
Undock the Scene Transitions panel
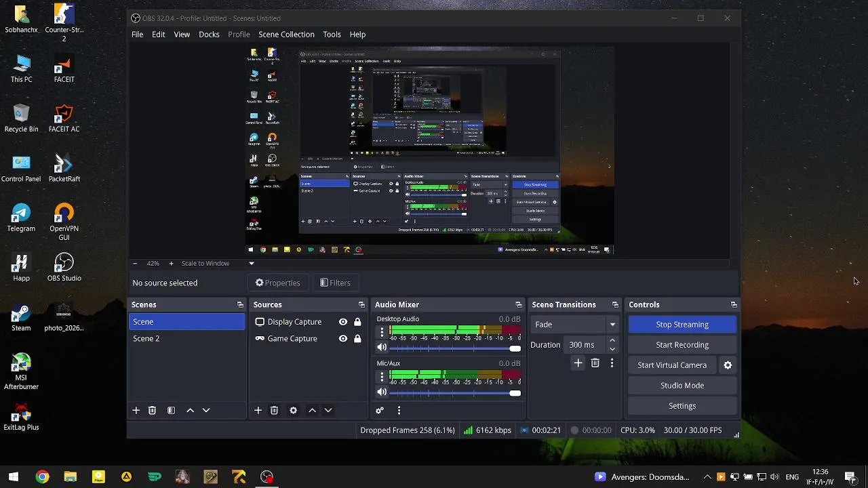pos(615,305)
